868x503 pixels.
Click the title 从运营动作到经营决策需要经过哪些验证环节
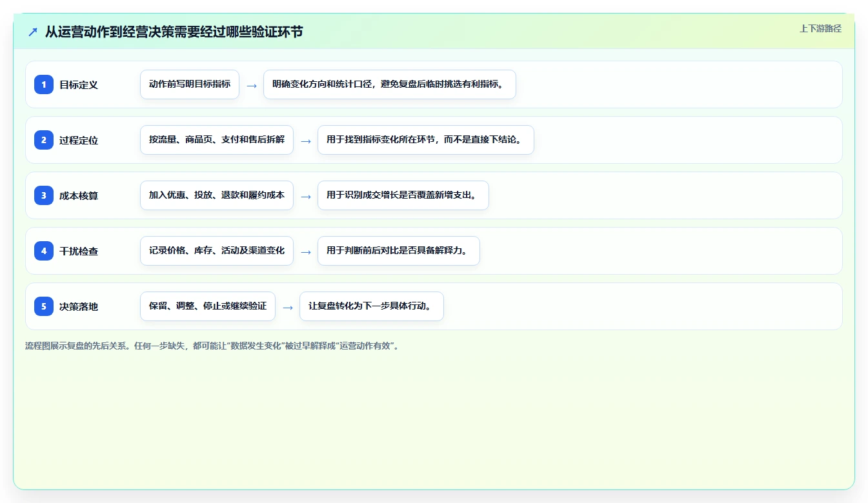click(x=174, y=32)
